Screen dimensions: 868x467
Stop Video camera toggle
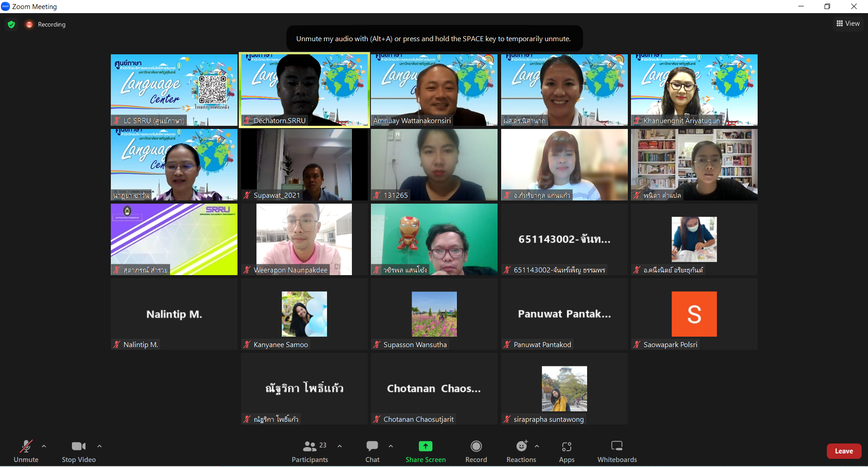(x=79, y=451)
